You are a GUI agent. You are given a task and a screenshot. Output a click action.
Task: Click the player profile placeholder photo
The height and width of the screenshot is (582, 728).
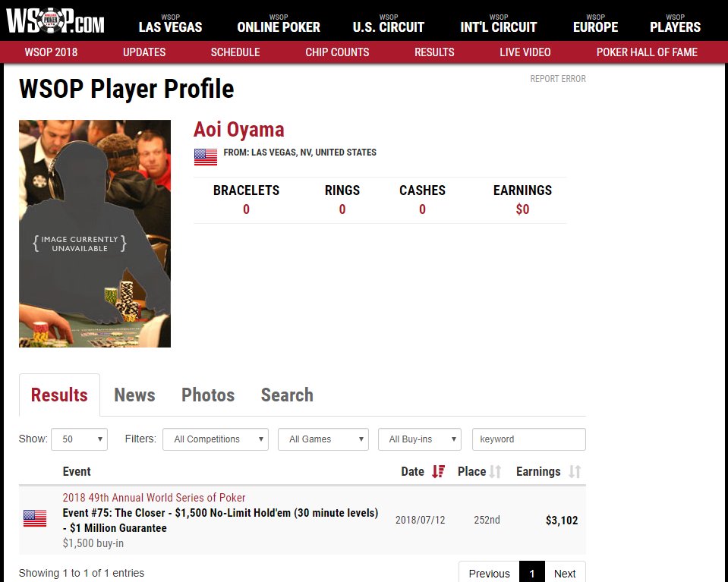[x=95, y=234]
